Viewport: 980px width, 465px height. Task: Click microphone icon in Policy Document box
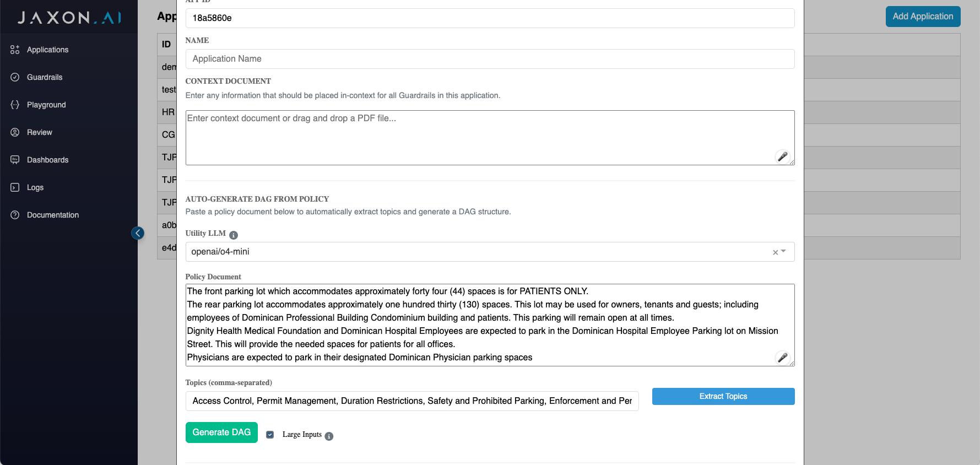click(782, 357)
